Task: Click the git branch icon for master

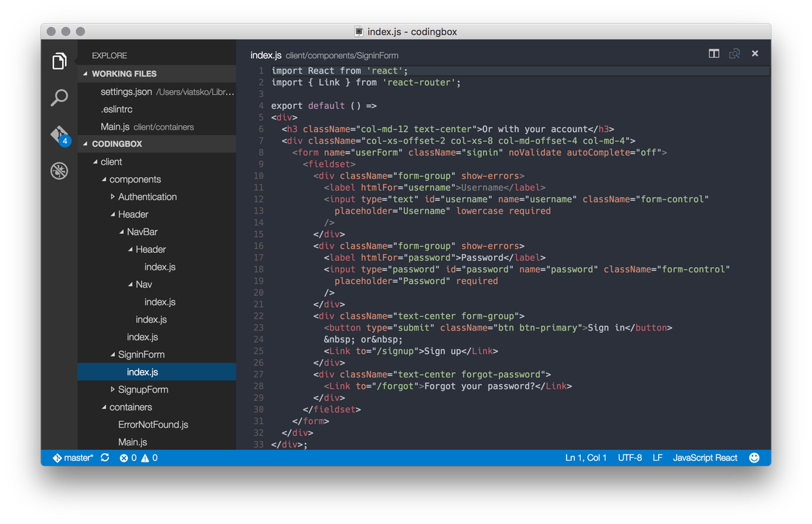Action: (x=57, y=458)
